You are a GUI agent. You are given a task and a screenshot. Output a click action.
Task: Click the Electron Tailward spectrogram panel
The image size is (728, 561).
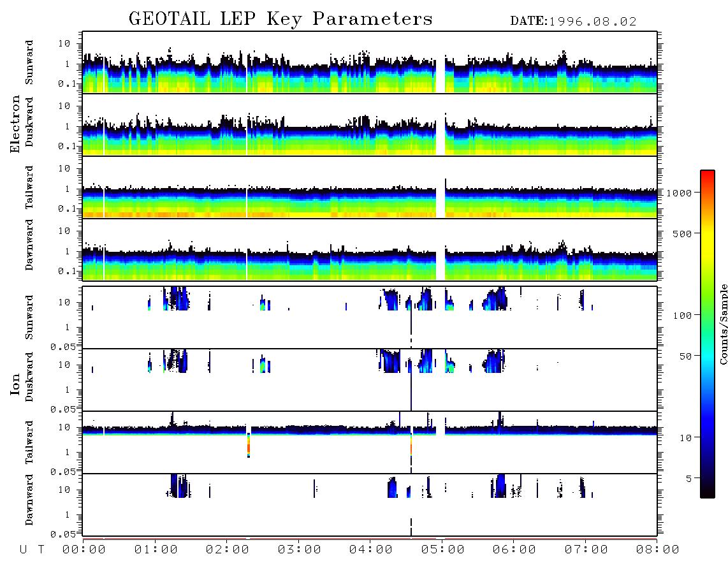tap(370, 187)
